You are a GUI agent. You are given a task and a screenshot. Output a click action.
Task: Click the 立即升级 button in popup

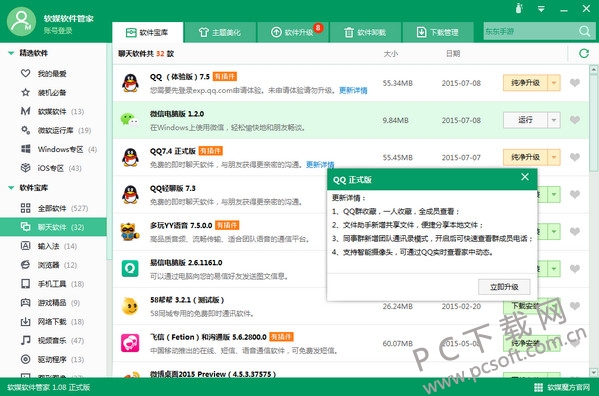click(x=504, y=287)
